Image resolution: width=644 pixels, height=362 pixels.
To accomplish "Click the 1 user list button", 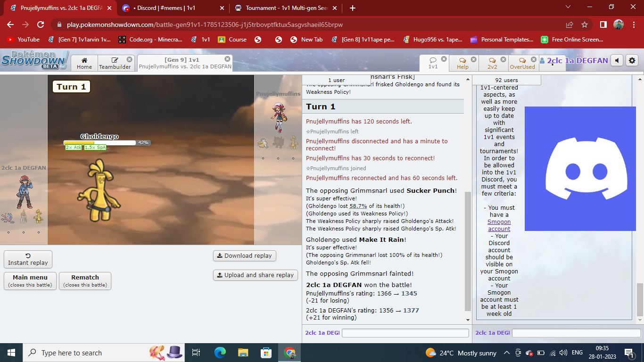I will coord(336,80).
